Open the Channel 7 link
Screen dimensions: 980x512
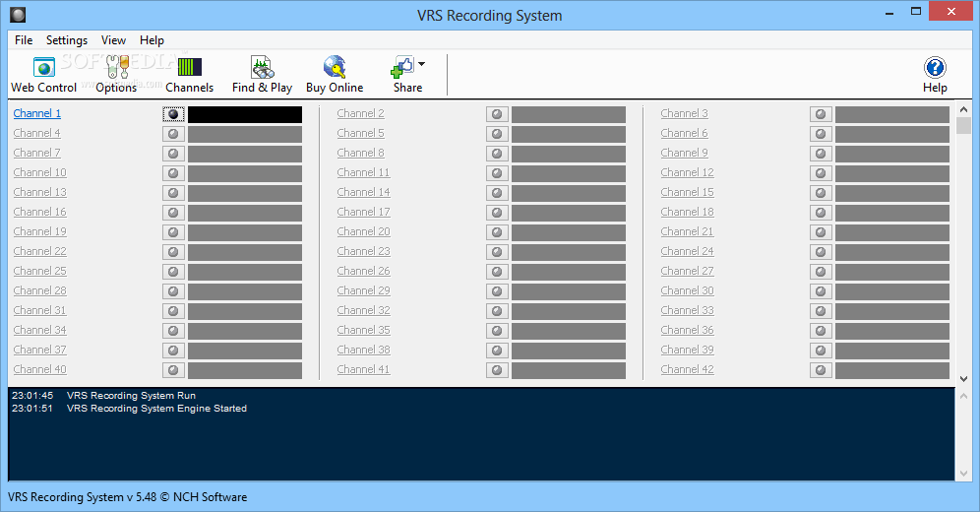(x=36, y=153)
